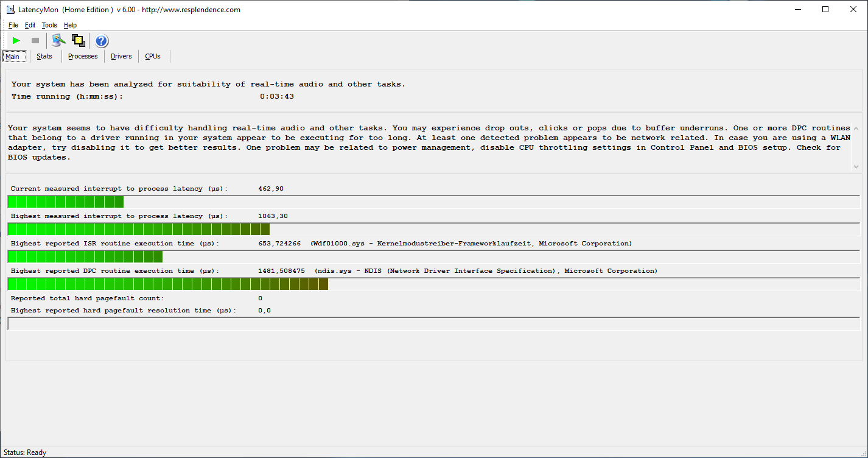Click the ndis.sys driver description text
The height and width of the screenshot is (458, 868).
pyautogui.click(x=486, y=271)
